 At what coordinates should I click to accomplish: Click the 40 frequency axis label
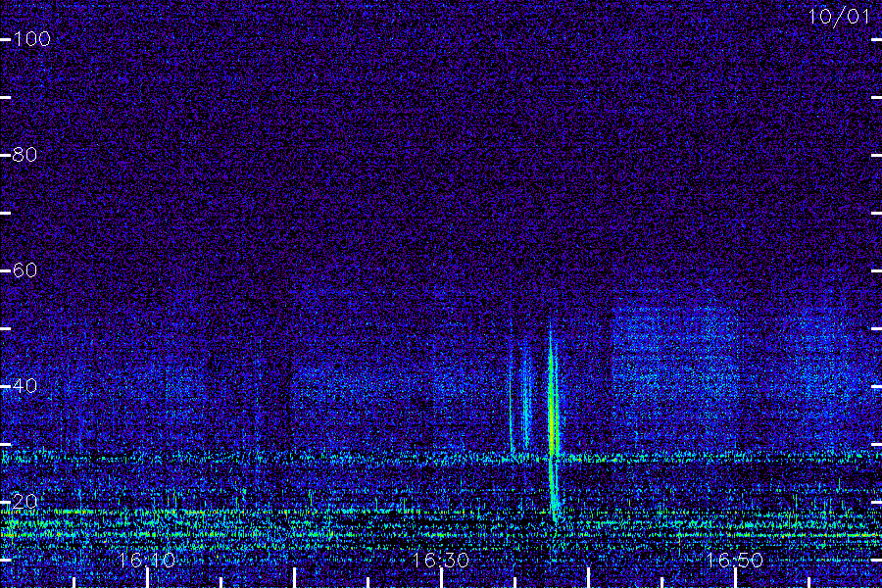[24, 385]
